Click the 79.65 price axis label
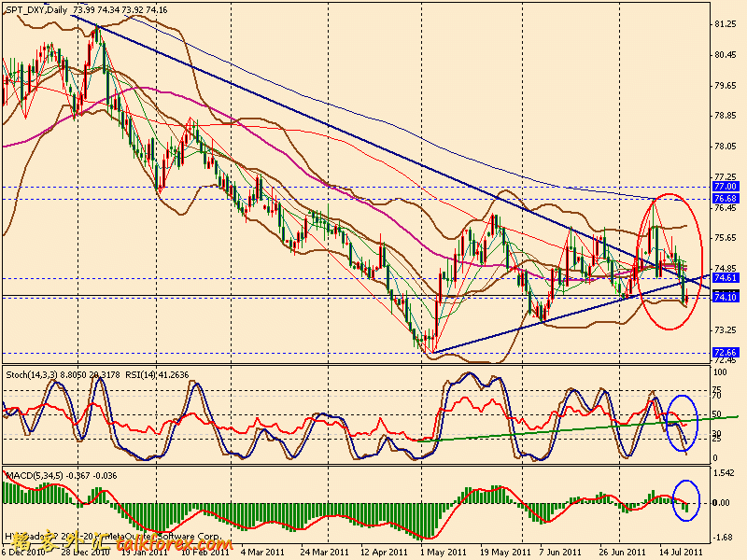 pyautogui.click(x=726, y=86)
